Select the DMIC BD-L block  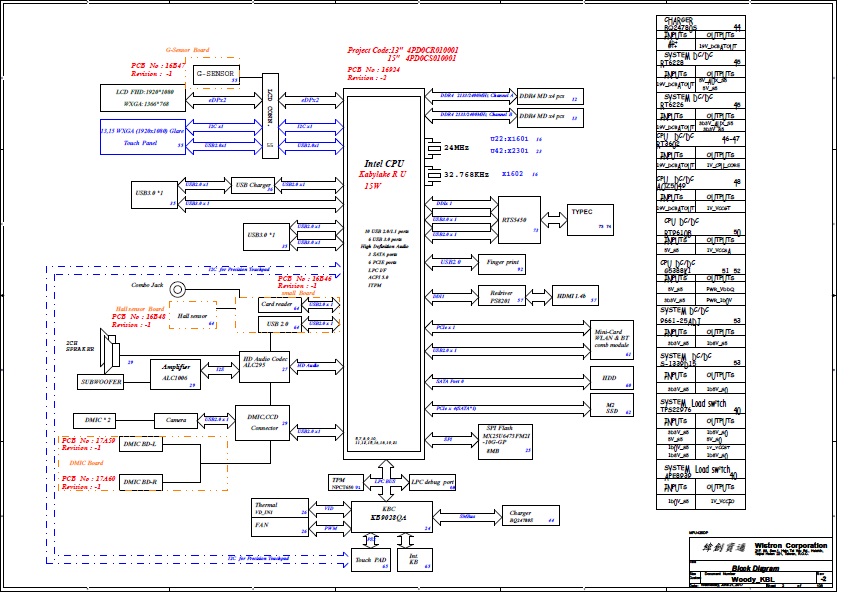[141, 444]
